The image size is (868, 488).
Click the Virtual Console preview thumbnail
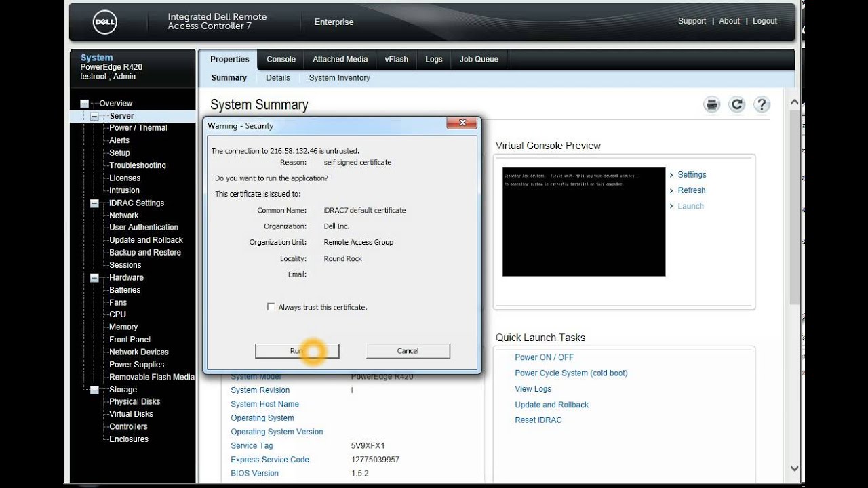coord(584,222)
